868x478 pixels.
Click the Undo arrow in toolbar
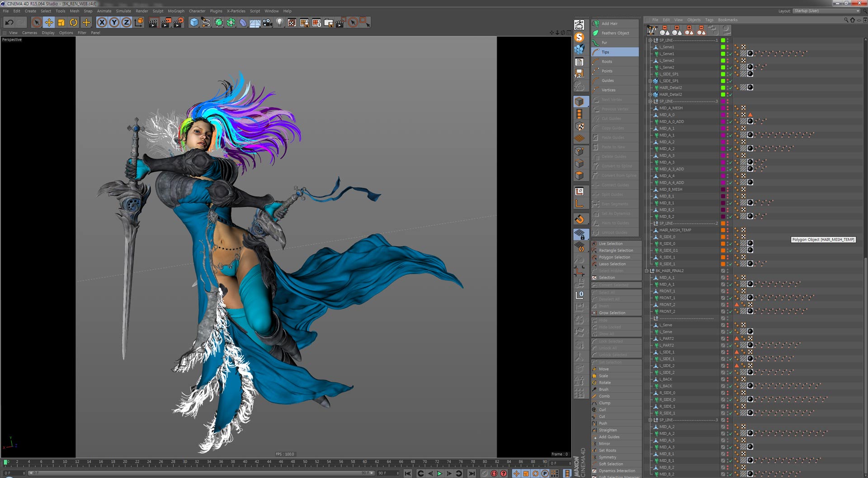(x=9, y=22)
